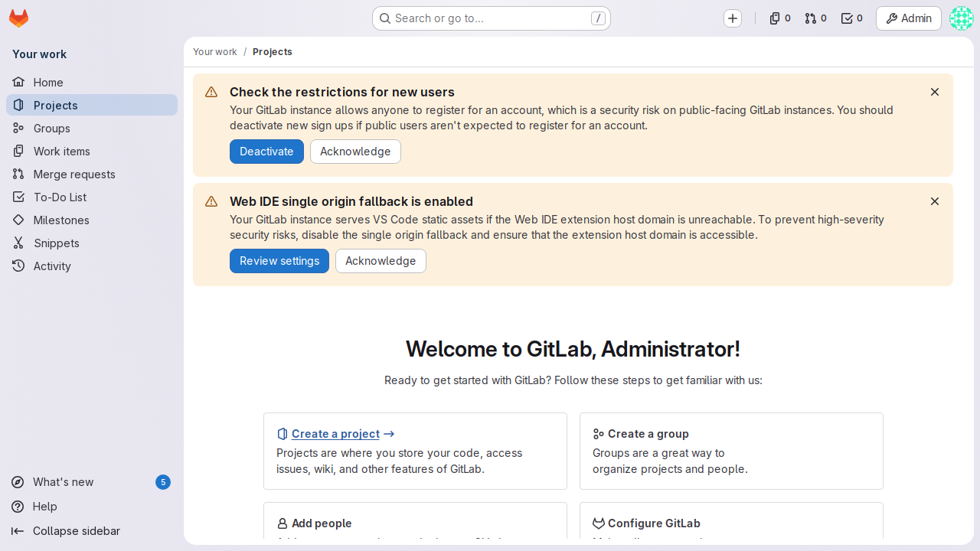980x551 pixels.
Task: Click warning icon on new users alert
Action: click(211, 93)
